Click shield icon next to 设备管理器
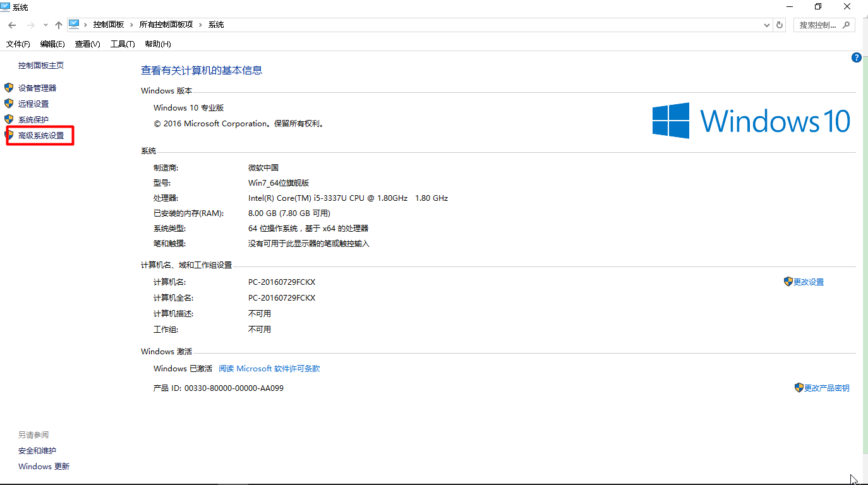Viewport: 868px width, 485px height. point(9,87)
